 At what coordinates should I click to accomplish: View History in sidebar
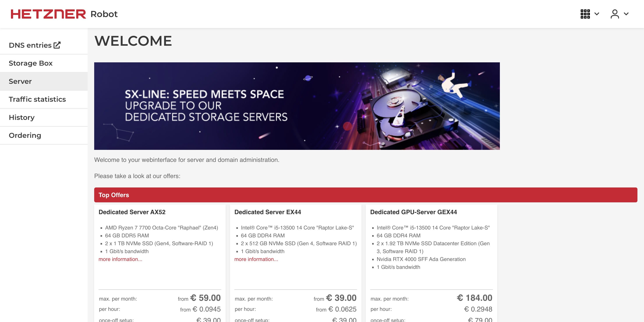pos(44,117)
